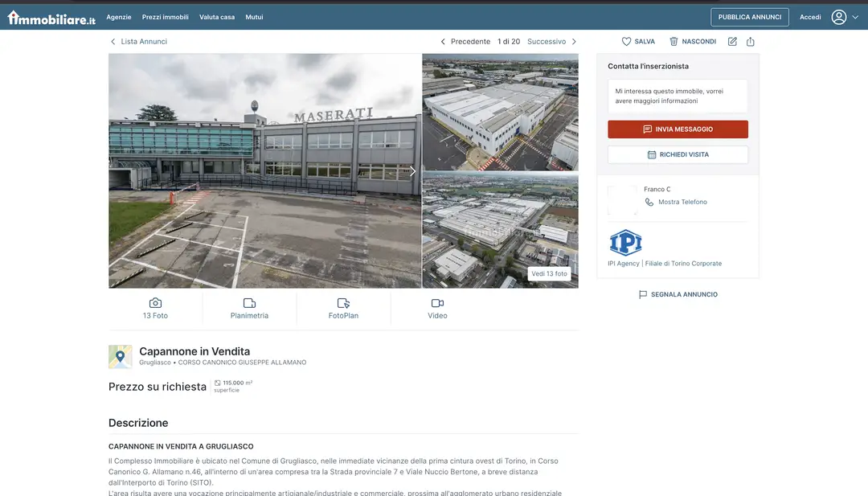Click the map pin thumbnail next to the title
Viewport: 868px width, 496px height.
[120, 356]
